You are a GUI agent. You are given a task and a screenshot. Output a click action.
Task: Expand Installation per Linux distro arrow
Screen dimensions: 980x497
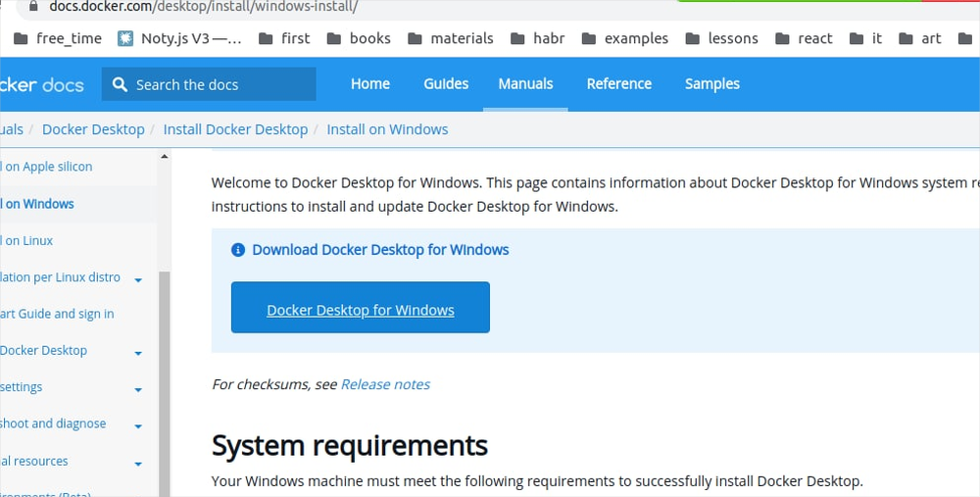(138, 279)
